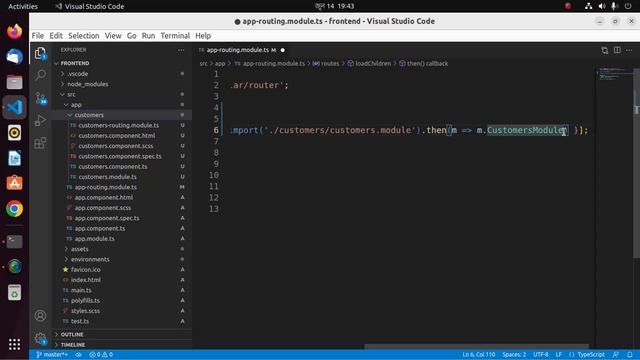Open the File menu

coord(38,36)
